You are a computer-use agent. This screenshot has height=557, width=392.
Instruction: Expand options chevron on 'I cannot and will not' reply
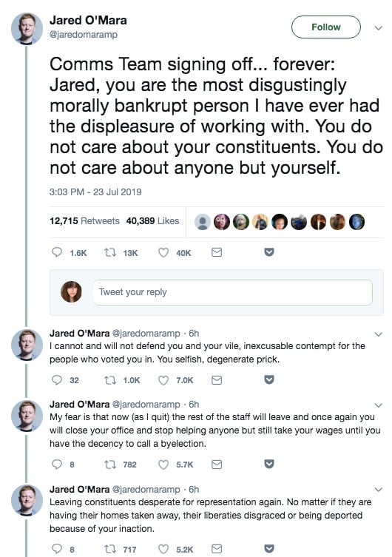pyautogui.click(x=379, y=334)
